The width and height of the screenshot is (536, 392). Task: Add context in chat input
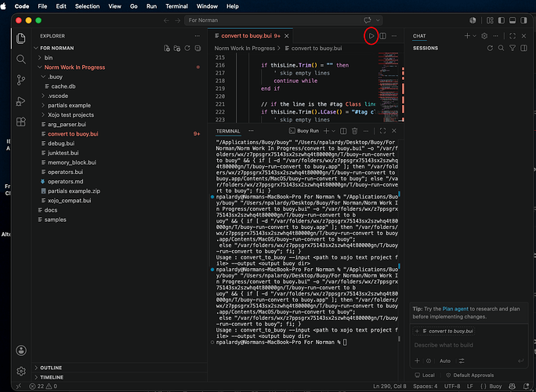[x=417, y=361]
